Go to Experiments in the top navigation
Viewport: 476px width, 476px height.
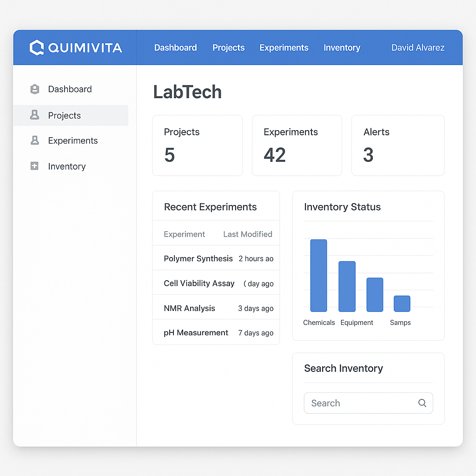284,48
